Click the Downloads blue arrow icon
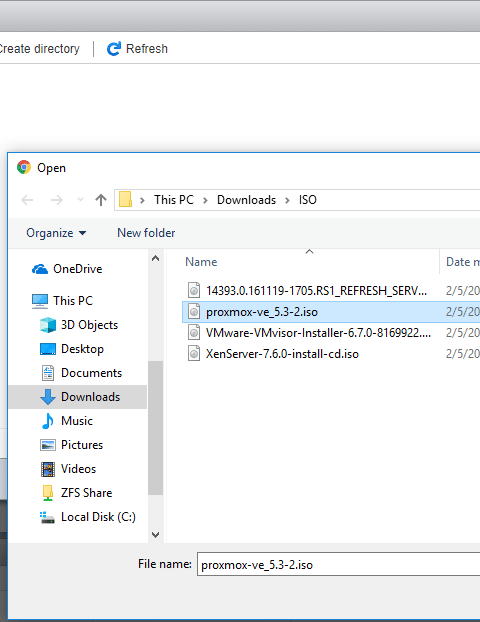The image size is (480, 622). point(48,397)
